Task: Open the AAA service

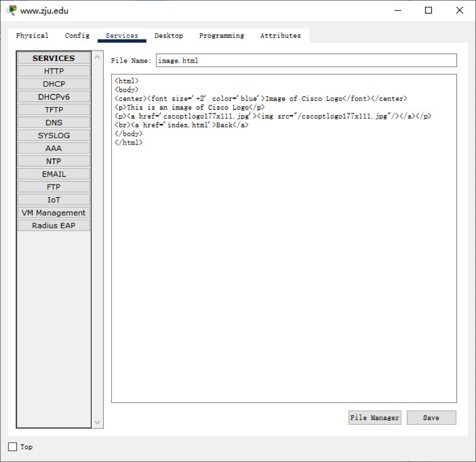Action: pos(54,148)
